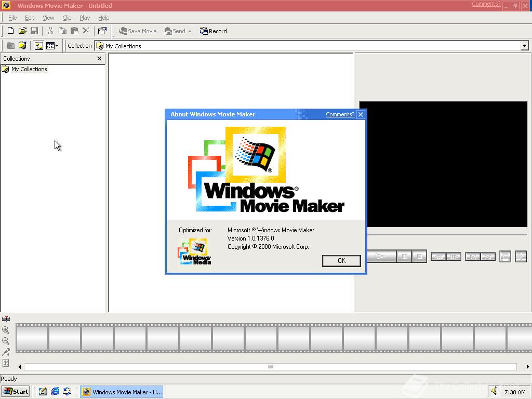This screenshot has height=399, width=532.
Task: Click the Show Desktop quick launch icon
Action: (43, 392)
